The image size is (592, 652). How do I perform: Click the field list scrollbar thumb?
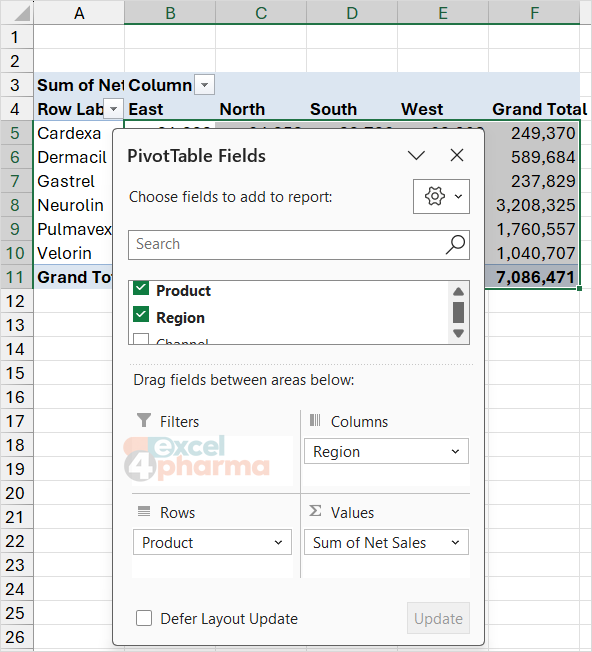458,312
